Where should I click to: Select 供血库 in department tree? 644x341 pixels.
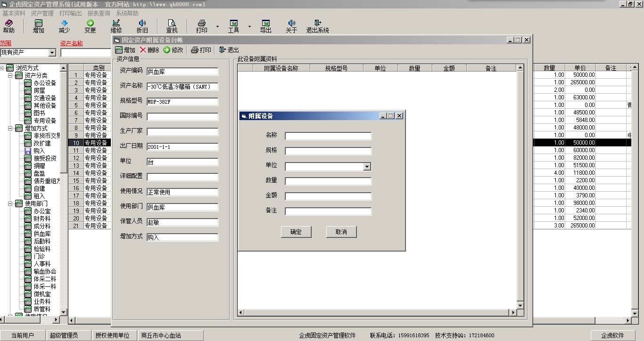point(42,234)
